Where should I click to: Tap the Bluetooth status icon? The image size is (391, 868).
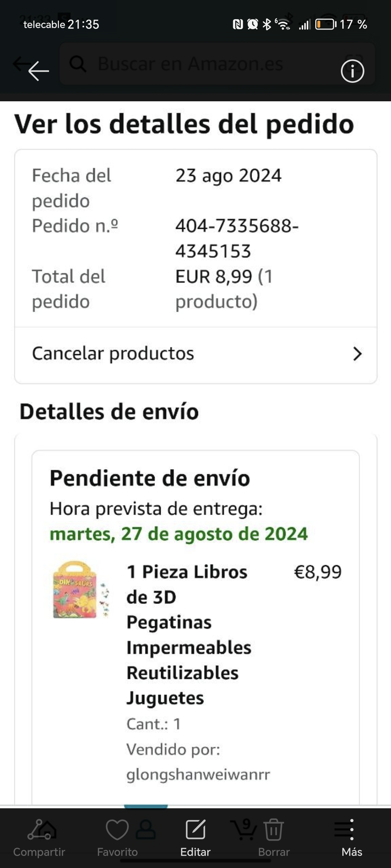pyautogui.click(x=266, y=24)
